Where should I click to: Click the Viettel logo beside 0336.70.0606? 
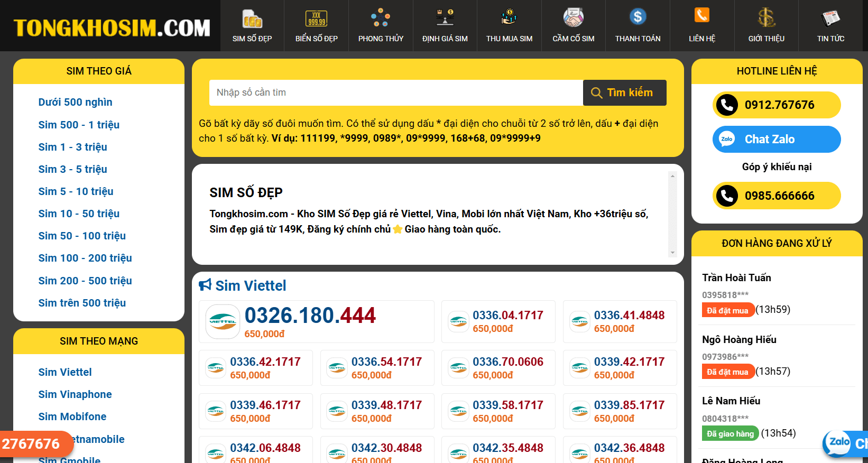tap(458, 368)
